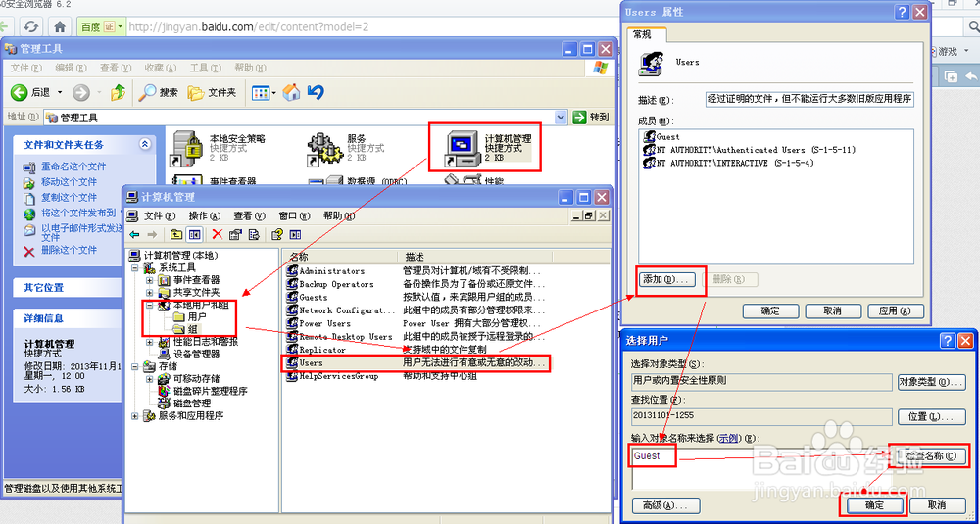Click the red X Delete icon in 计算机管理

point(217,235)
